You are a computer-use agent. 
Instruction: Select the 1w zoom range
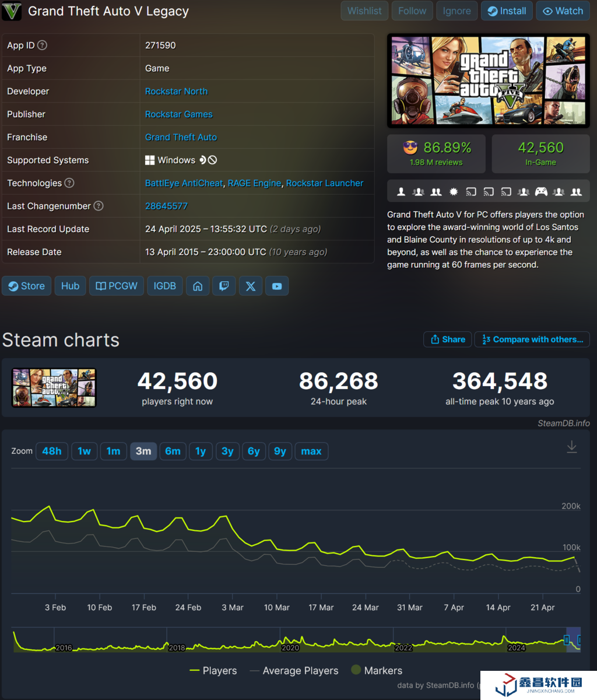[x=85, y=451]
